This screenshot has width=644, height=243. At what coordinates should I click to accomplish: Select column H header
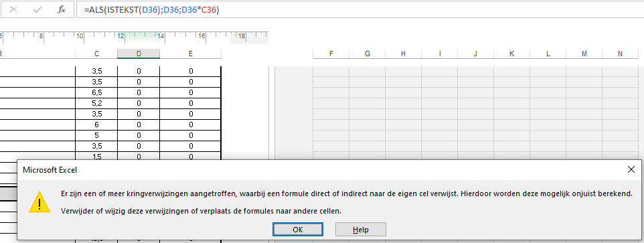(403, 54)
